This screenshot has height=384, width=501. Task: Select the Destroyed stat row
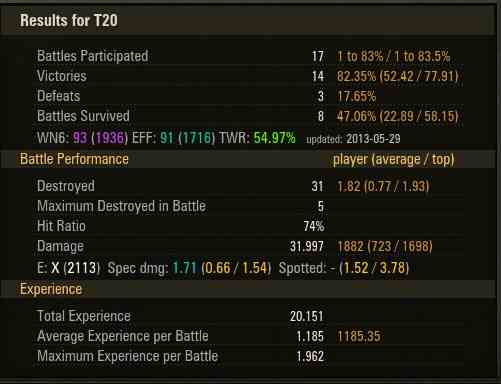coord(248,186)
